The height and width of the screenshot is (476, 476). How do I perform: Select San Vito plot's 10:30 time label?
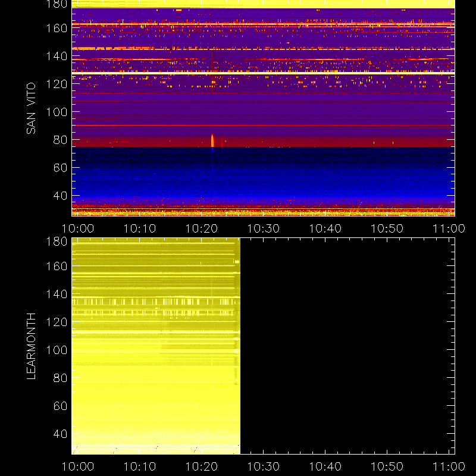[x=264, y=228]
